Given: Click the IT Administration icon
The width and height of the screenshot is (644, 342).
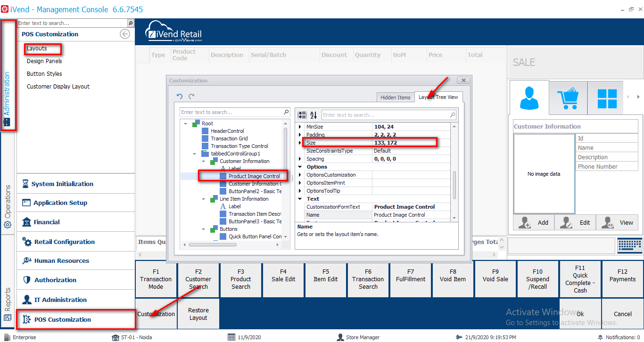Looking at the screenshot, I should (x=26, y=300).
